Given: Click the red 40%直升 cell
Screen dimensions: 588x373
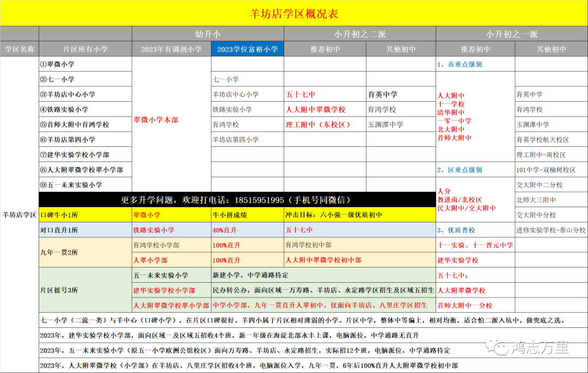Looking at the screenshot, I should 248,230.
